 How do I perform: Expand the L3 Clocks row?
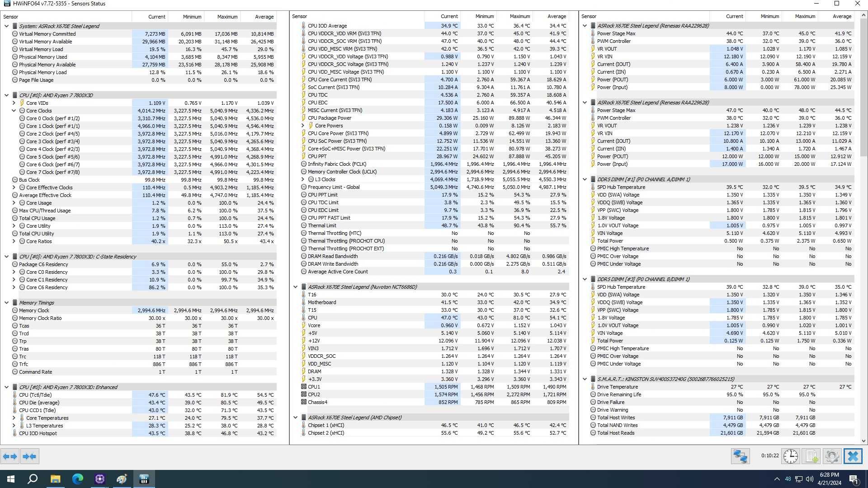tap(302, 179)
